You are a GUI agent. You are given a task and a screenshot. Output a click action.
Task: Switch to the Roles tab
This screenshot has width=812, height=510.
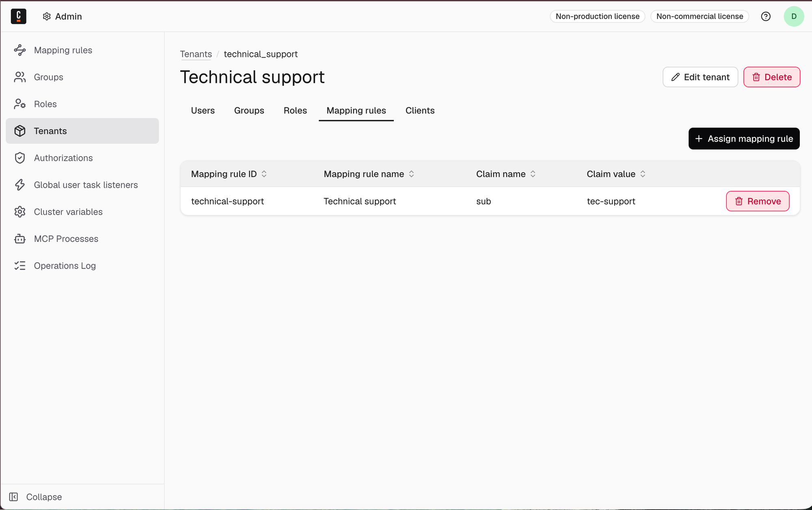pos(295,111)
